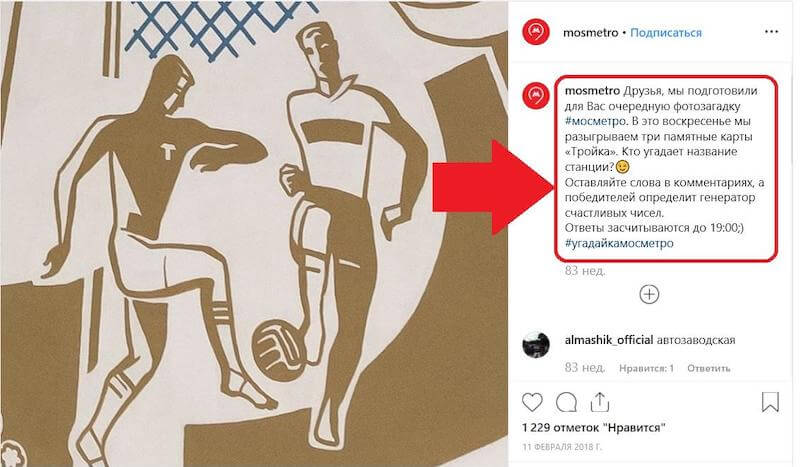Image resolution: width=800 pixels, height=467 pixels.
Task: Open post date 11 февраля 2018
Action: coord(562,447)
